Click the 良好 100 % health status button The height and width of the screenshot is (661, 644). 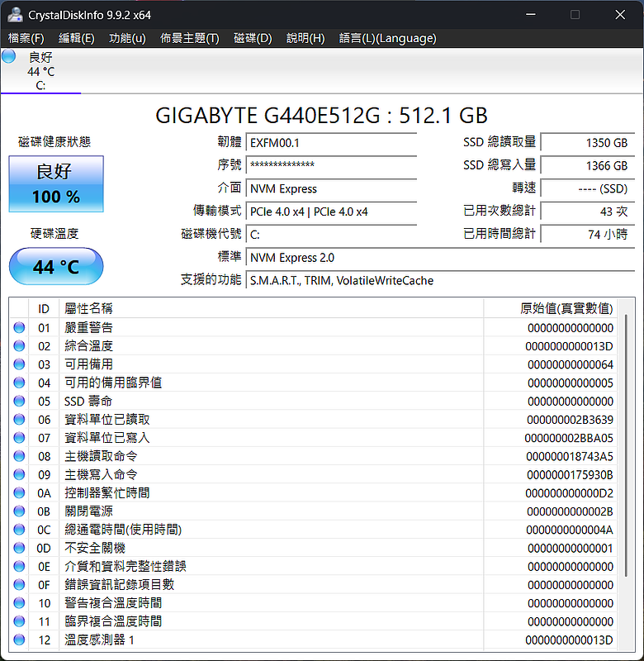pos(56,183)
